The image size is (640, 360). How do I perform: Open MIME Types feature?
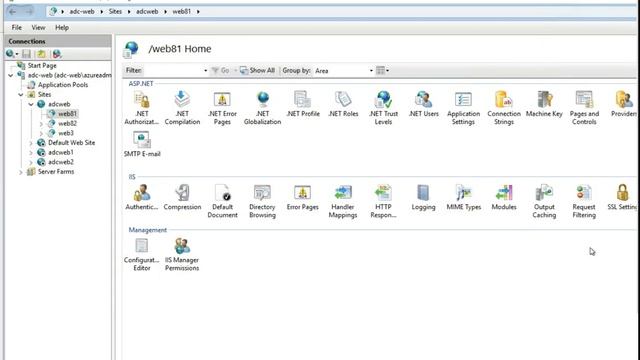(x=464, y=198)
